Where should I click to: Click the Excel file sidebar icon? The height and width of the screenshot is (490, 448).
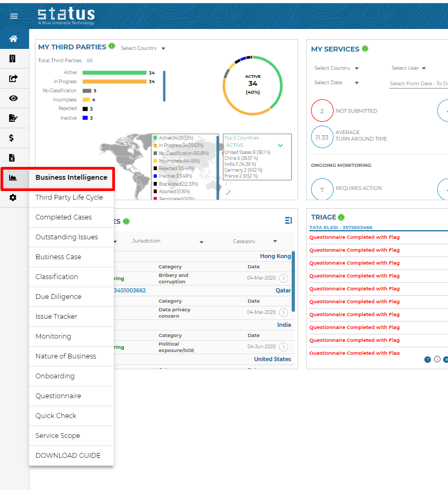[12, 158]
